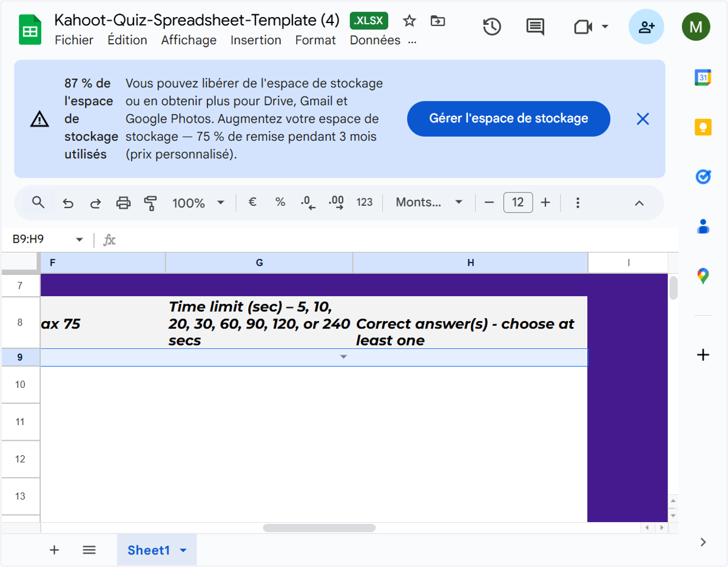The image size is (728, 567).
Task: Open the 100% zoom dropdown
Action: click(x=198, y=203)
